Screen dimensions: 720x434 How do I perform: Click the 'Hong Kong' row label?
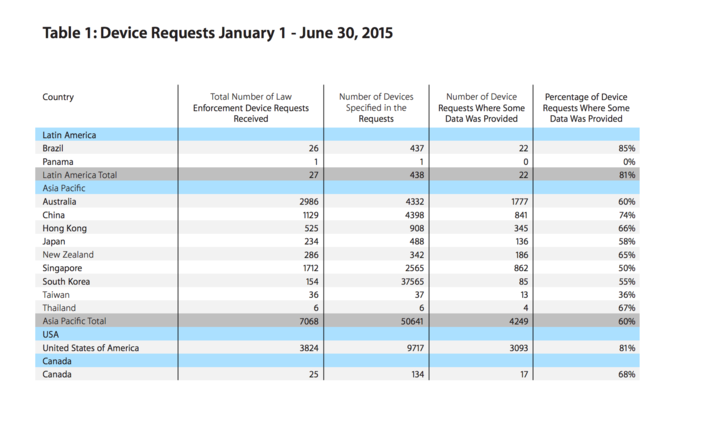(64, 228)
